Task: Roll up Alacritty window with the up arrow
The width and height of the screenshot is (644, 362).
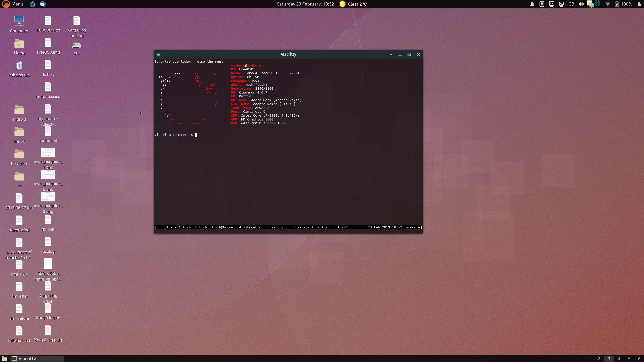Action: coord(391,54)
